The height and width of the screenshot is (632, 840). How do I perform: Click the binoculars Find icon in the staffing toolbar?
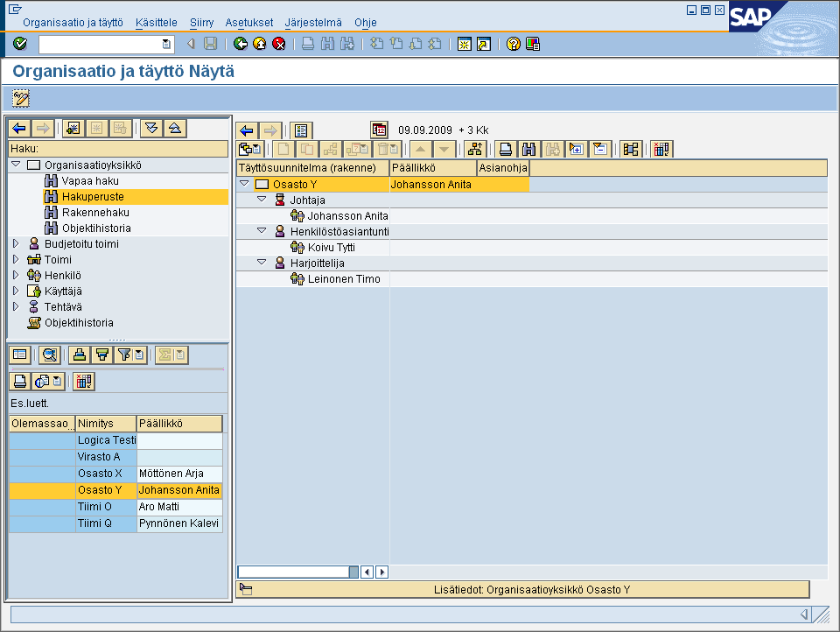click(x=528, y=149)
